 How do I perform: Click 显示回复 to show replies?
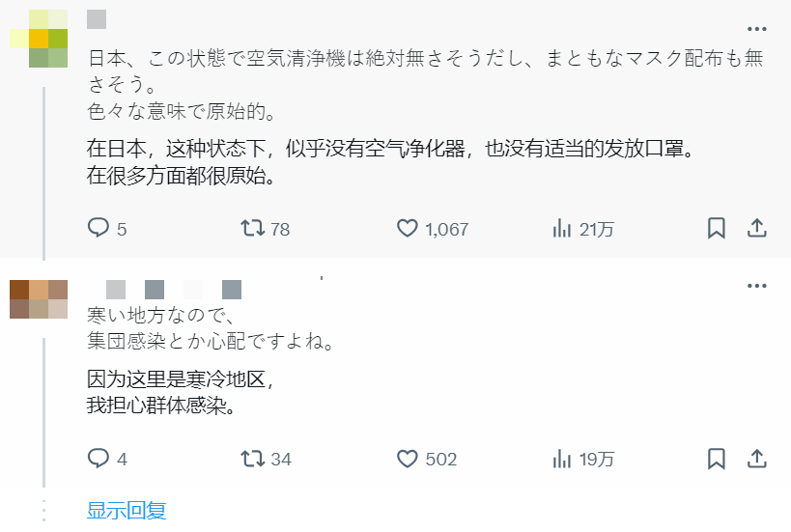point(127,511)
